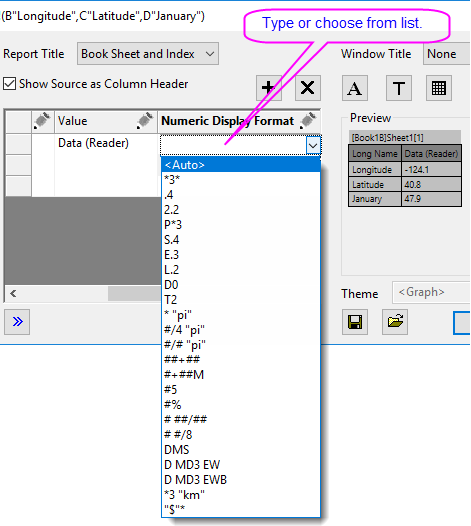The image size is (471, 526).
Task: Click the double-arrow expand button
Action: click(x=17, y=322)
